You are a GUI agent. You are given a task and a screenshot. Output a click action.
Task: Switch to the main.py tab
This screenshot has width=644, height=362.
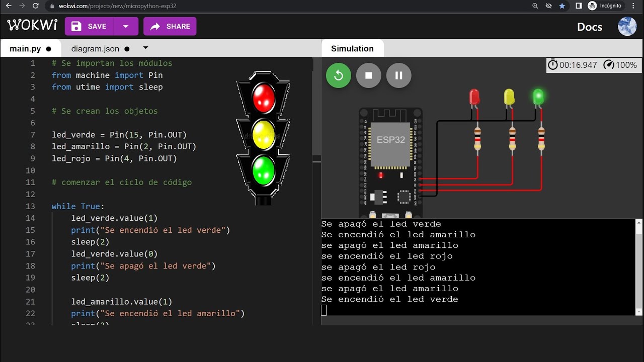[30, 49]
